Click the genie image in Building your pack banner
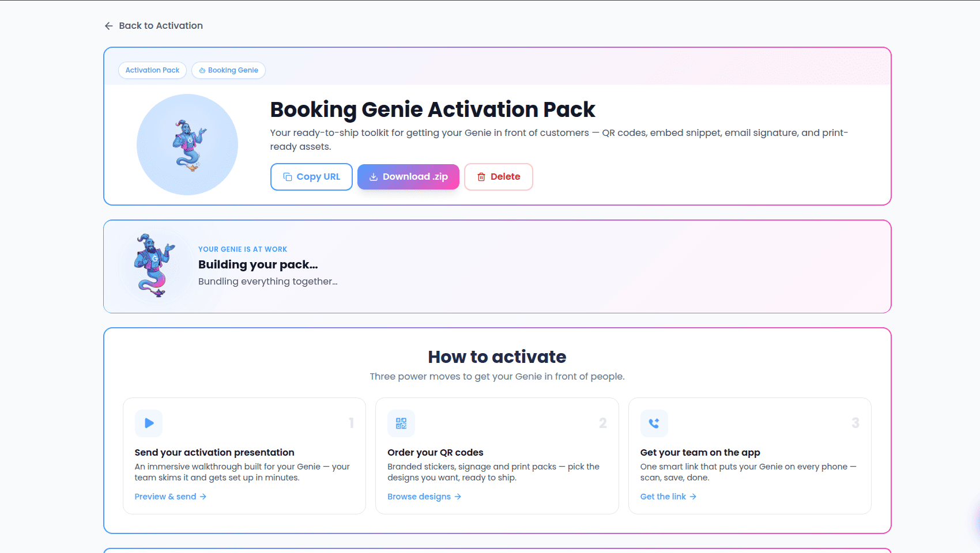Screen dimensions: 980x553 [x=154, y=266]
